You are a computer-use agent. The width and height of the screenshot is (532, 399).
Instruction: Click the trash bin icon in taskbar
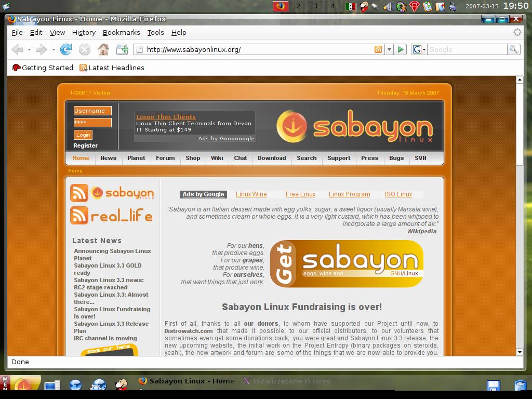[520, 385]
